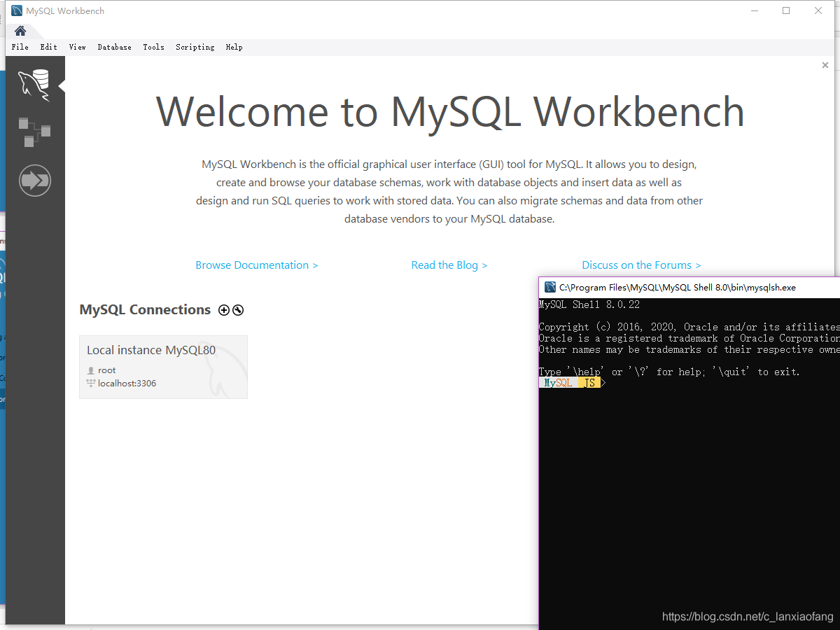Open Manage Connections wrench icon

pyautogui.click(x=238, y=310)
